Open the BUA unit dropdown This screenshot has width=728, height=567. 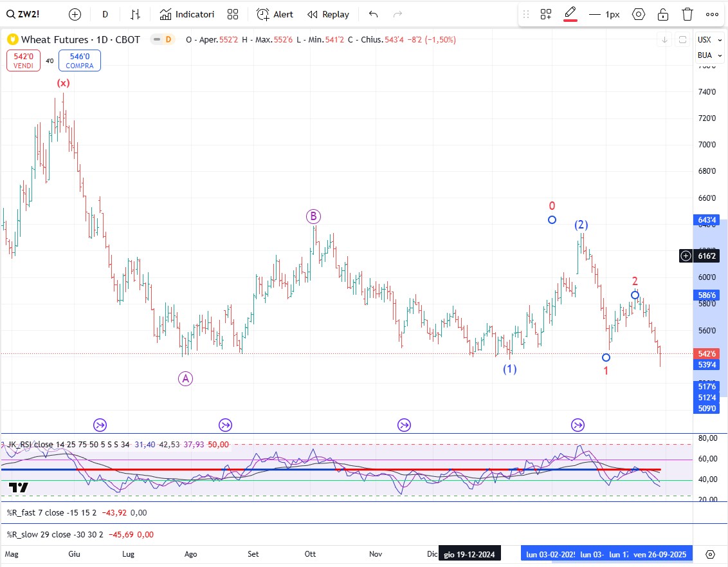[709, 55]
